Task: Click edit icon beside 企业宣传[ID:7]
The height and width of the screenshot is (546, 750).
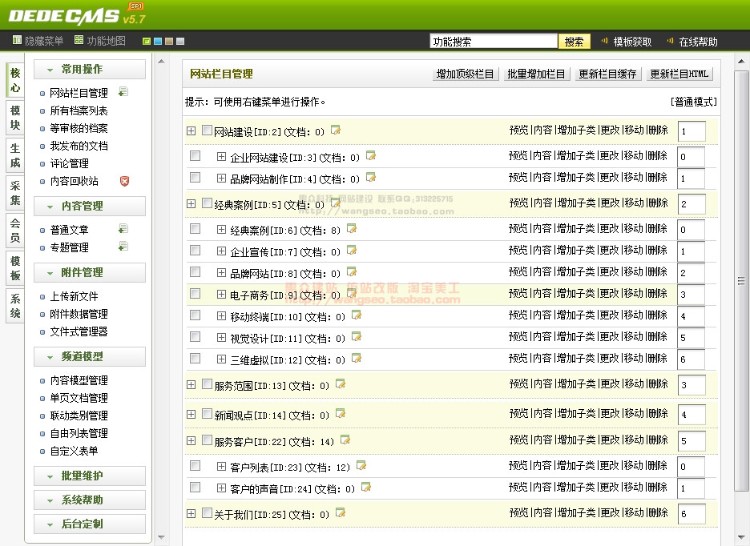Action: point(352,250)
